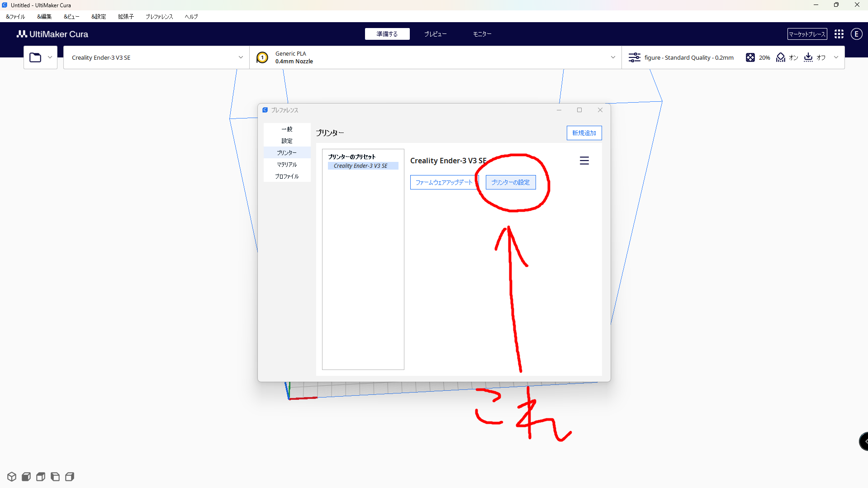The height and width of the screenshot is (488, 868).
Task: Expand the Generic PLA material dropdown
Action: point(613,57)
